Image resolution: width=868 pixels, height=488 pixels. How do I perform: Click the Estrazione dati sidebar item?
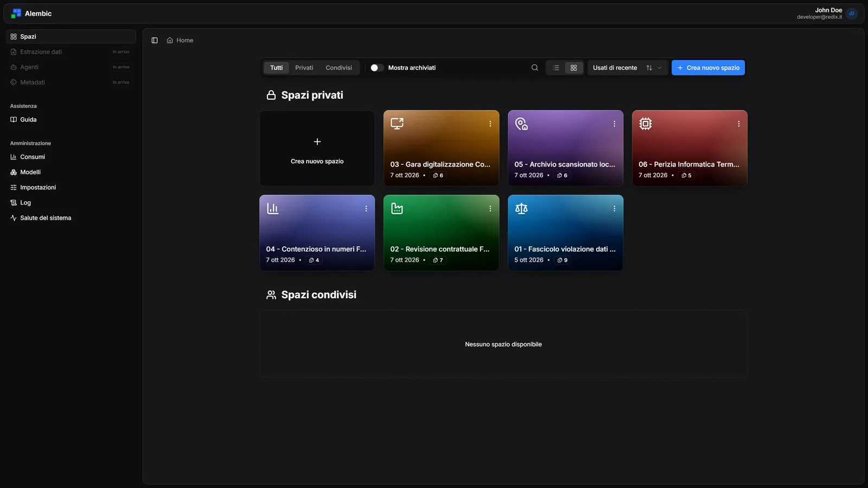[71, 52]
